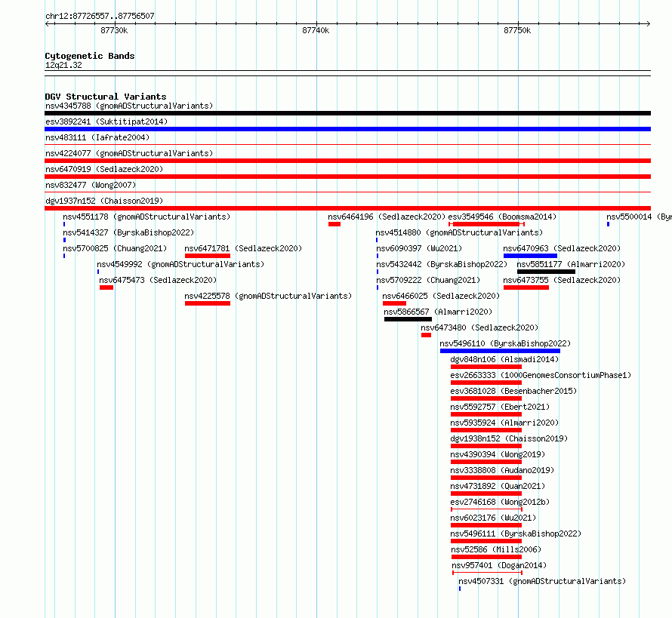Viewport: 672px width, 618px height.
Task: Click the black nsv5866567 variant bar
Action: tap(408, 319)
